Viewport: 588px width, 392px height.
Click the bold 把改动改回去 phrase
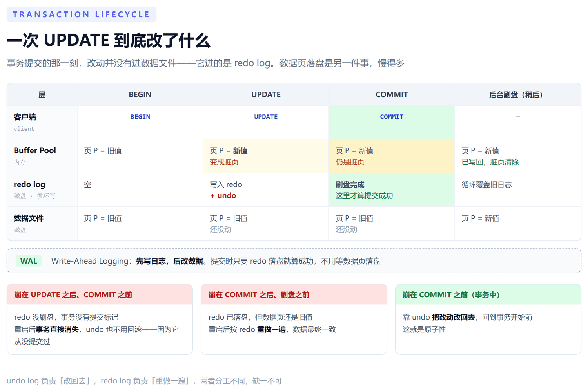tap(453, 317)
